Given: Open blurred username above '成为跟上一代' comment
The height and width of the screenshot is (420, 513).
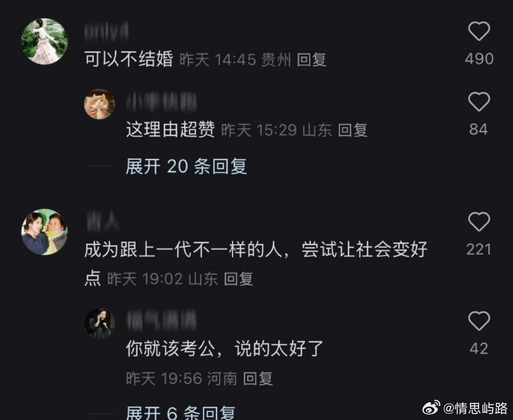Looking at the screenshot, I should click(x=103, y=221).
